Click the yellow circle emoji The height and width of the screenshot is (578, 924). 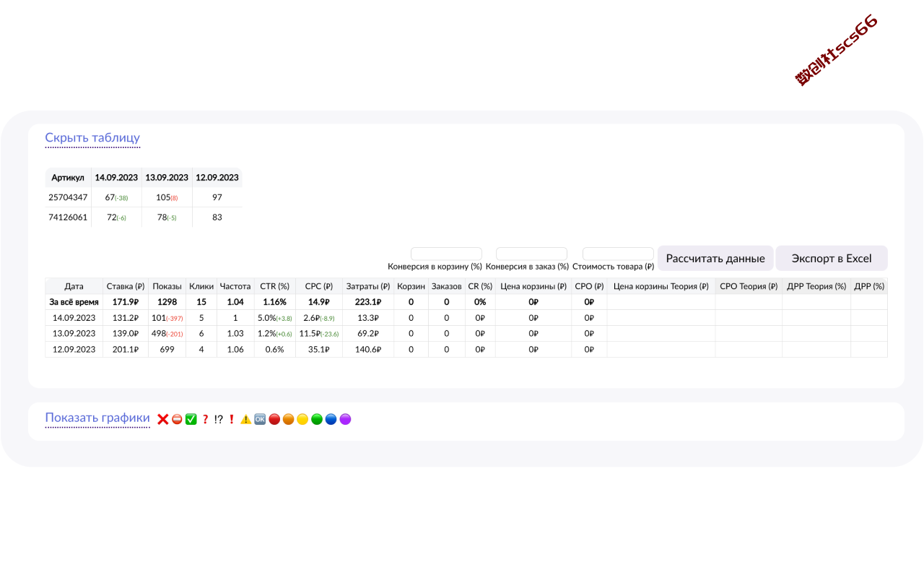pyautogui.click(x=302, y=419)
